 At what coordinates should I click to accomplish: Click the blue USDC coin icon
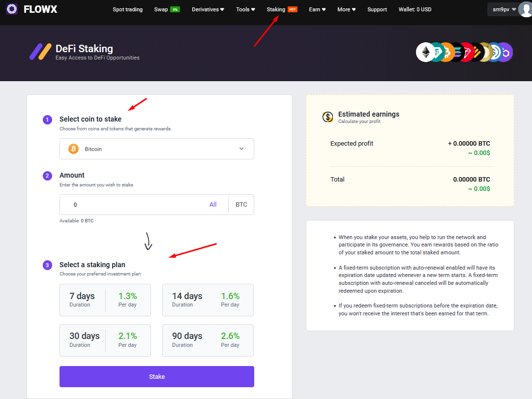click(x=497, y=52)
